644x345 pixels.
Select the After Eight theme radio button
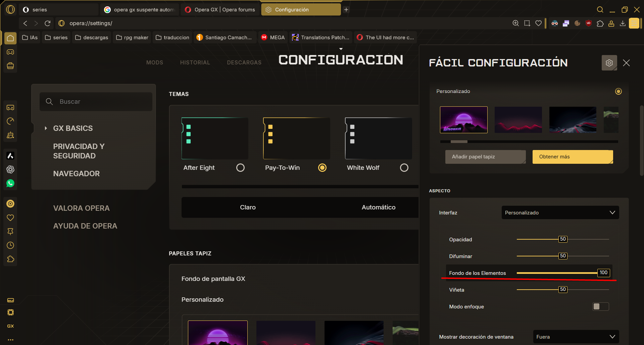(x=240, y=168)
